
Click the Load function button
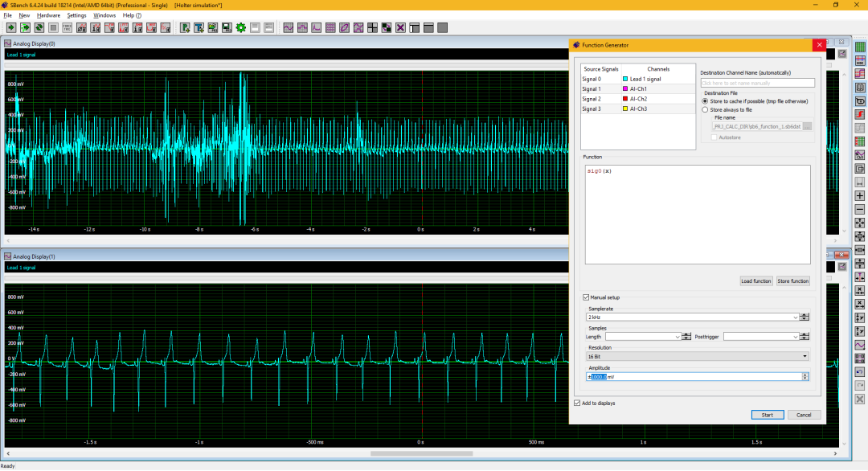pyautogui.click(x=756, y=281)
